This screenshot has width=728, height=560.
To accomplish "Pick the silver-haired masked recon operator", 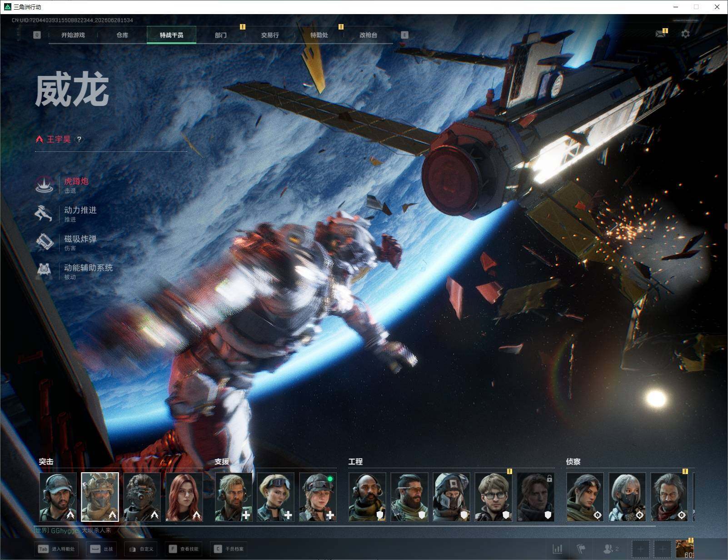I will [x=627, y=497].
